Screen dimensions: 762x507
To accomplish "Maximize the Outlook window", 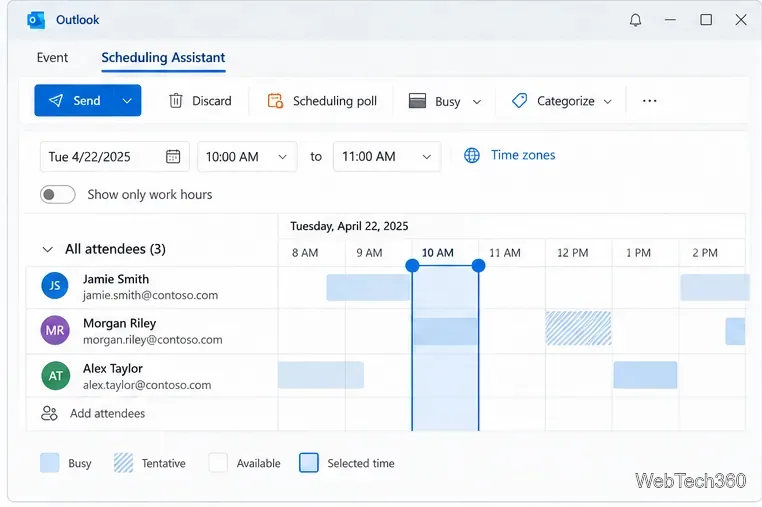I will (706, 20).
